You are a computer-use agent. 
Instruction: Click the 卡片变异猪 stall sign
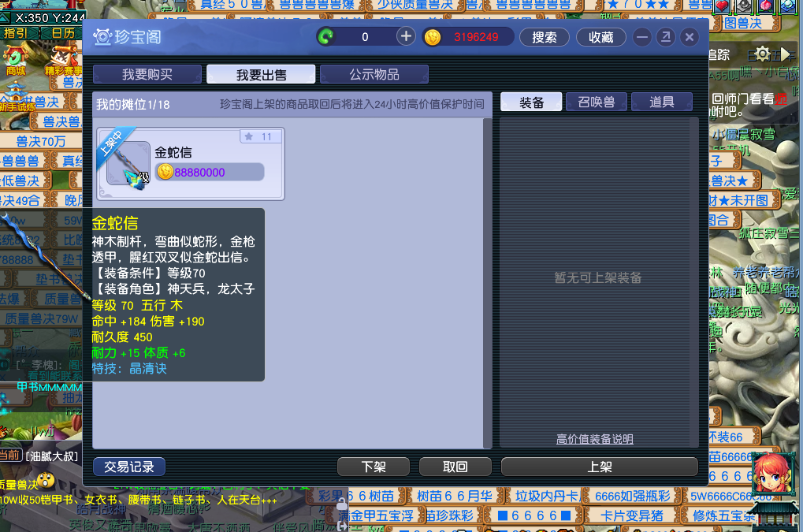click(x=631, y=515)
